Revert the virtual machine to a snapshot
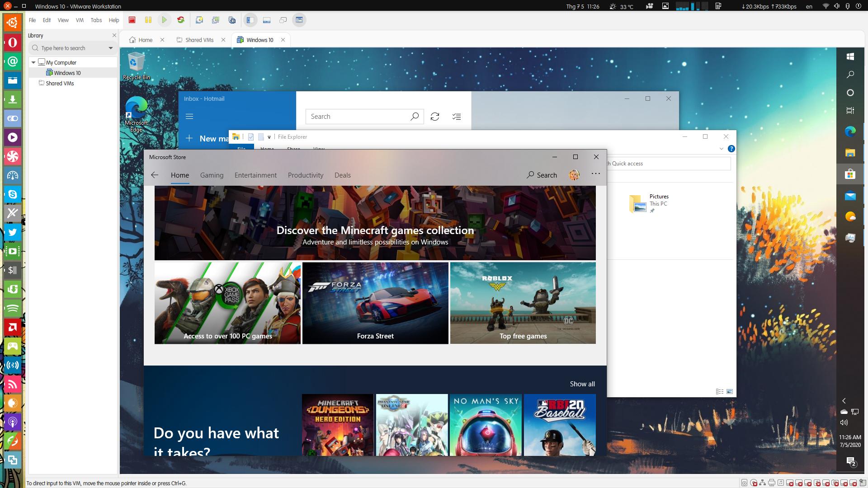The image size is (868, 488). coord(216,20)
